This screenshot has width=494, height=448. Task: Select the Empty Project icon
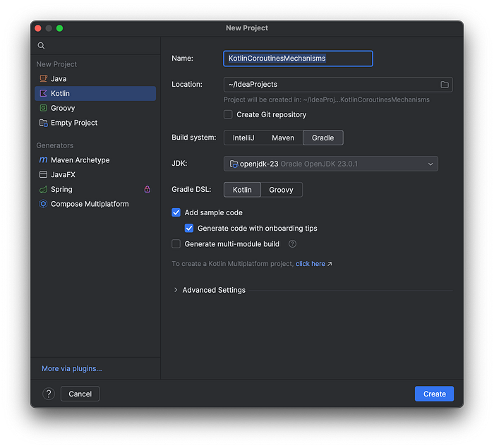point(43,123)
